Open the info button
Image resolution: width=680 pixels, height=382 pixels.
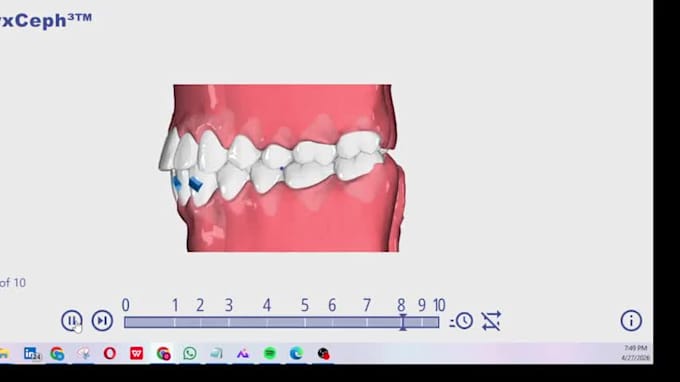click(x=631, y=321)
